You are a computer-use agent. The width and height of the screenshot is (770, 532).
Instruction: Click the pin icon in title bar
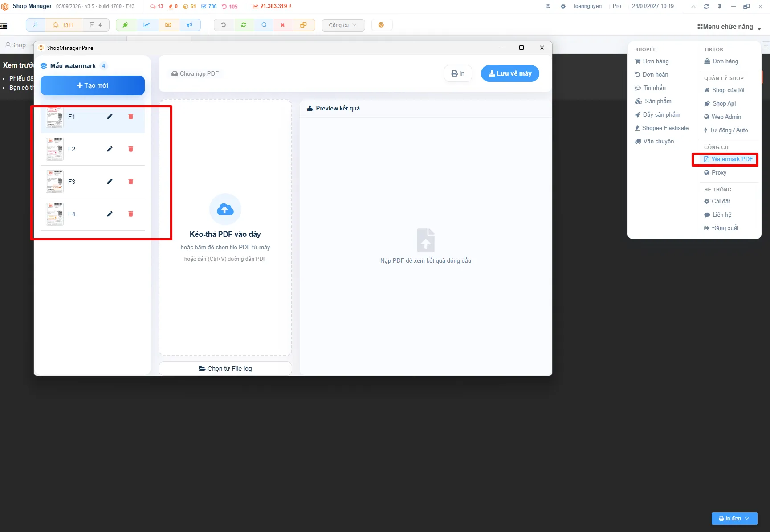720,6
